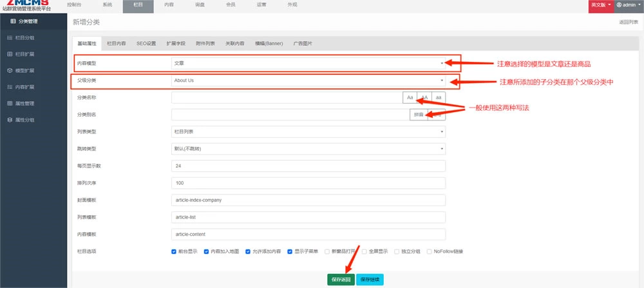The image size is (644, 288).
Task: Toggle the 允许添加内容 checkbox
Action: point(248,251)
